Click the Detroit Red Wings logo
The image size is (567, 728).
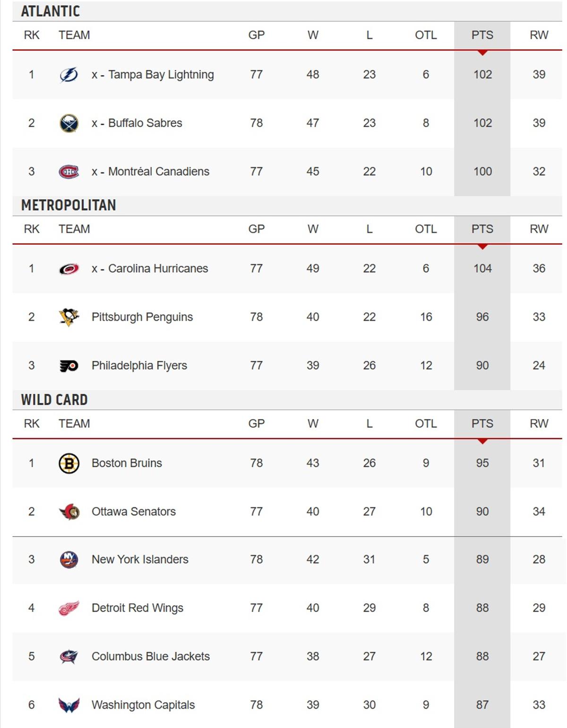click(x=68, y=608)
